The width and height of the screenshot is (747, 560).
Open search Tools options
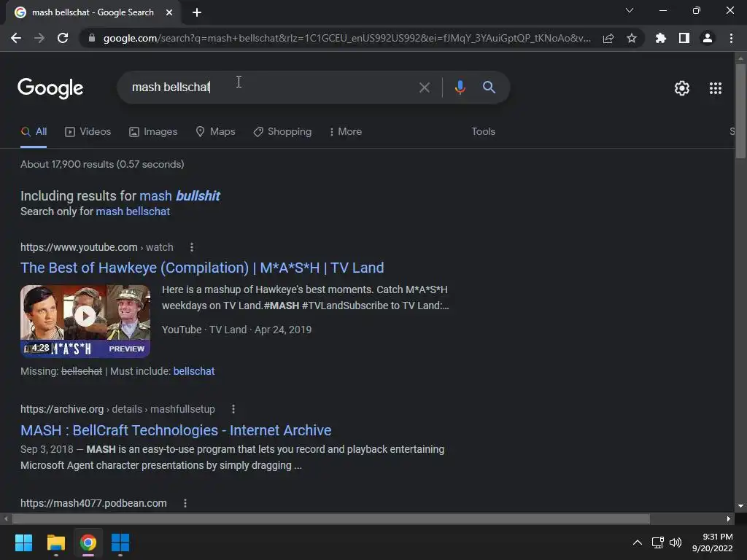(x=483, y=131)
